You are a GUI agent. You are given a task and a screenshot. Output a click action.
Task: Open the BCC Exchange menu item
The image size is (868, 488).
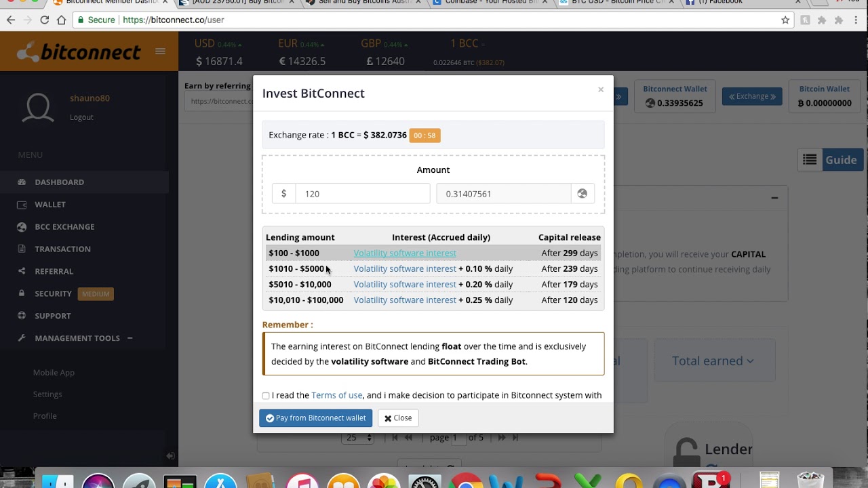pos(64,226)
